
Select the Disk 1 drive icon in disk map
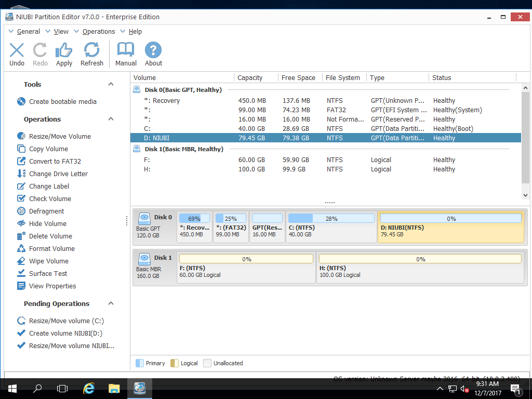(144, 259)
